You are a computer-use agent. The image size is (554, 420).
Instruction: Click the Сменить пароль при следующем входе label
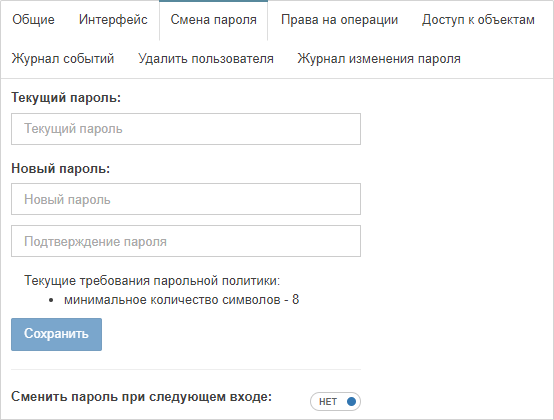pyautogui.click(x=141, y=397)
